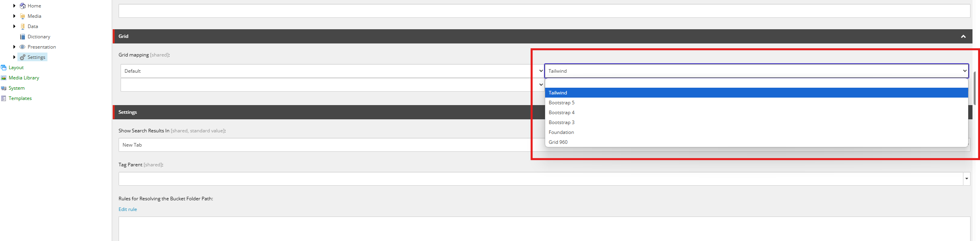Screen dimensions: 980x241
Task: Click the Dictionary book icon
Action: point(23,37)
